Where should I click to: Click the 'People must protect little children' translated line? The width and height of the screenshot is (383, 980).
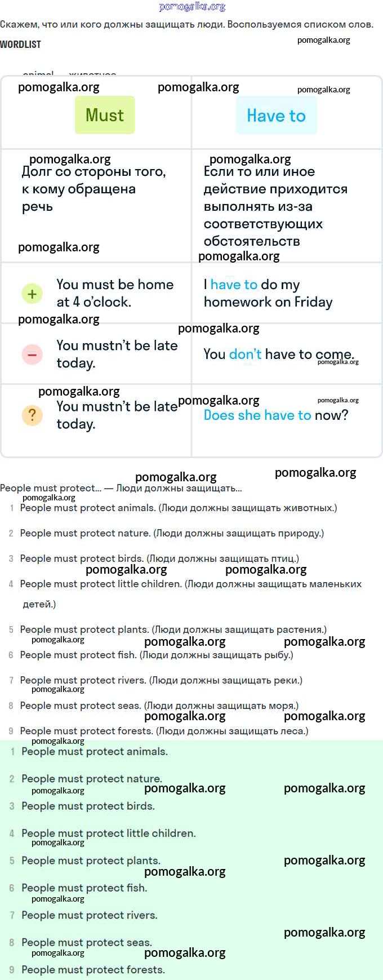pyautogui.click(x=191, y=594)
